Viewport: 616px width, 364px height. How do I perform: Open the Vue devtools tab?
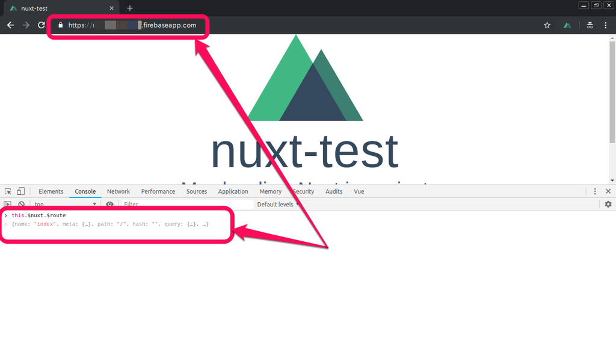pos(359,191)
